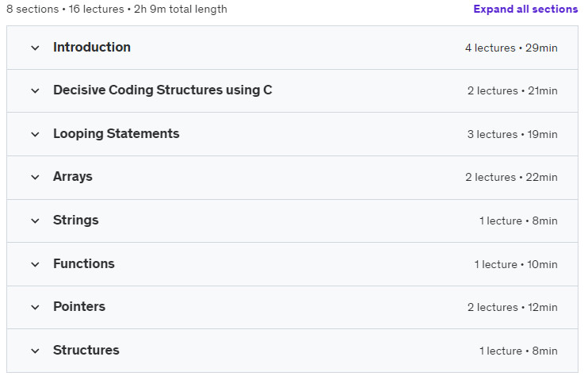Click the '2 lectures • 22min' text
588x376 pixels.
(x=511, y=177)
